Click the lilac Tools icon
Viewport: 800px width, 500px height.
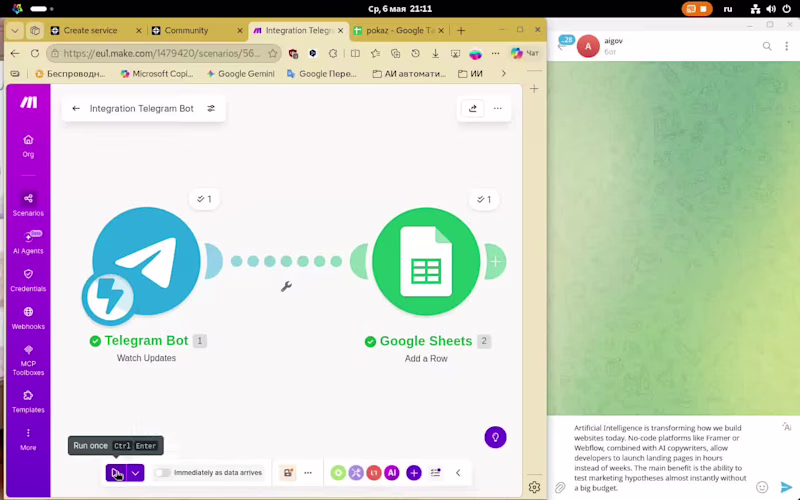click(x=356, y=473)
